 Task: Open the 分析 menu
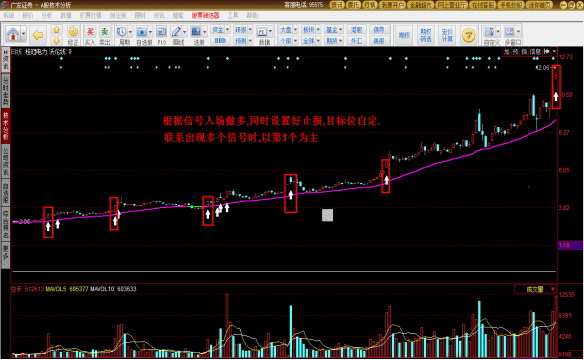pyautogui.click(x=47, y=15)
